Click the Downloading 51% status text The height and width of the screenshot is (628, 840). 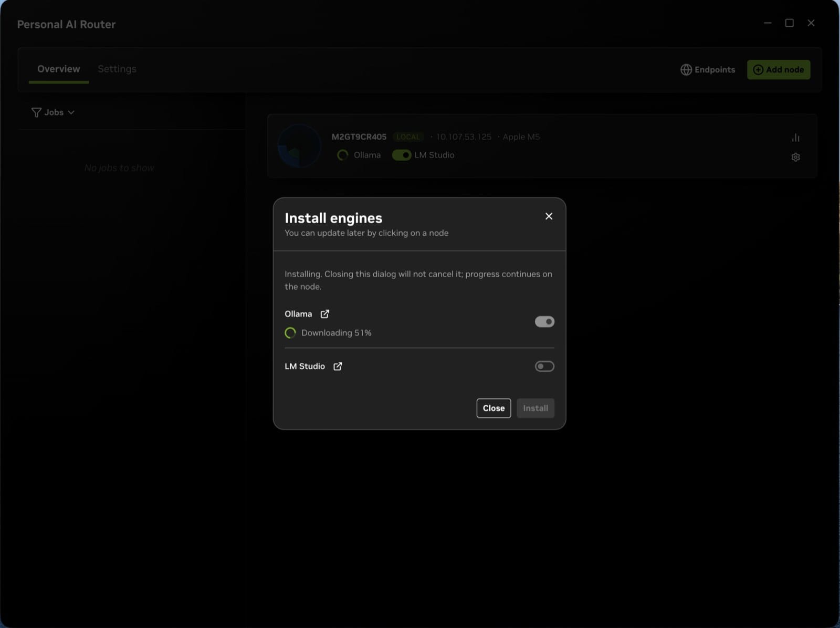click(337, 333)
